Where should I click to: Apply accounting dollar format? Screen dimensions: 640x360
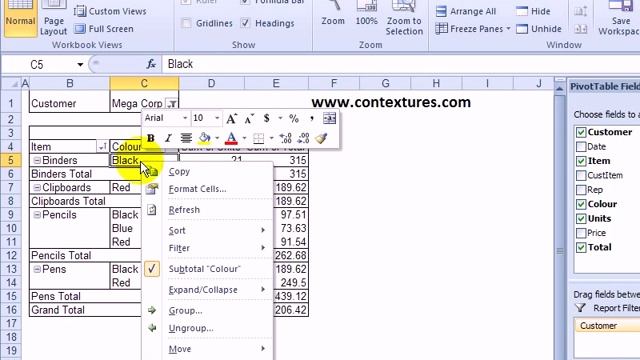(267, 118)
